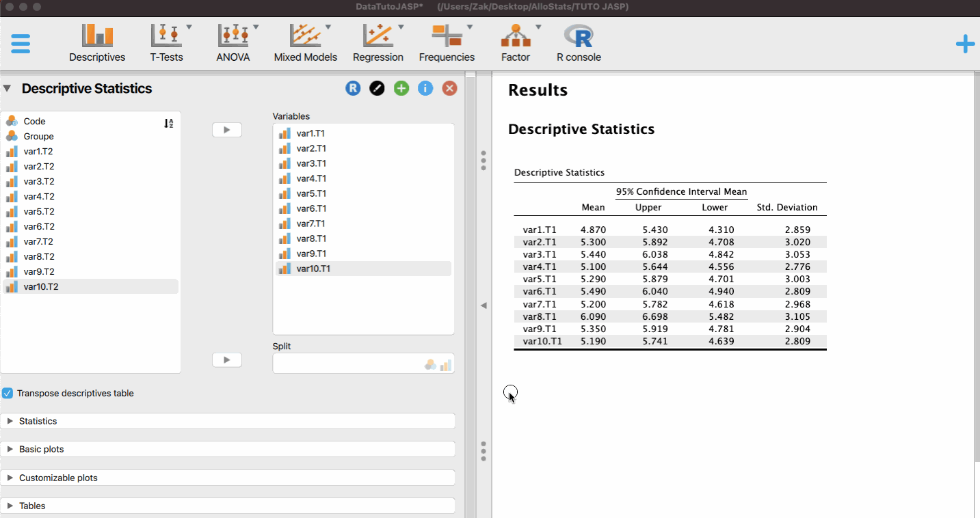Click the green plus icon to duplicate analysis
Image resolution: width=980 pixels, height=518 pixels.
401,88
